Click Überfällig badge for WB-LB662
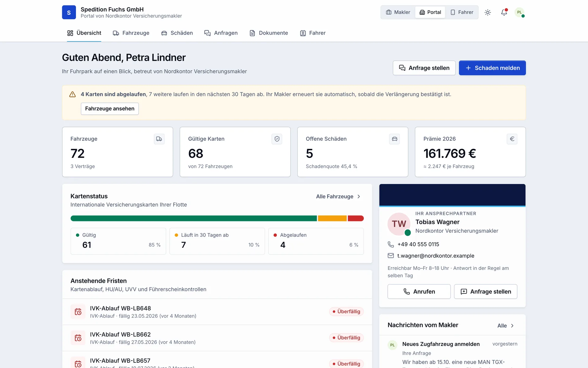Screen dimensions: 588x368 tap(346, 338)
